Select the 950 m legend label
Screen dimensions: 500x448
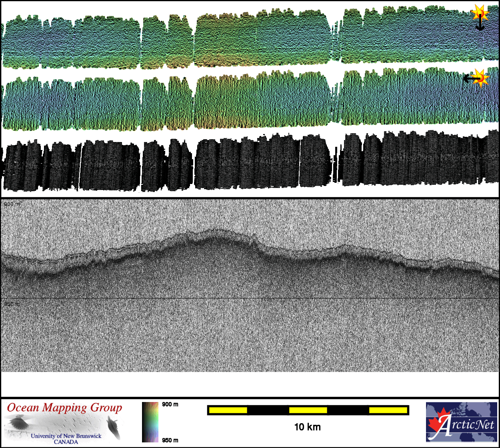pos(170,440)
